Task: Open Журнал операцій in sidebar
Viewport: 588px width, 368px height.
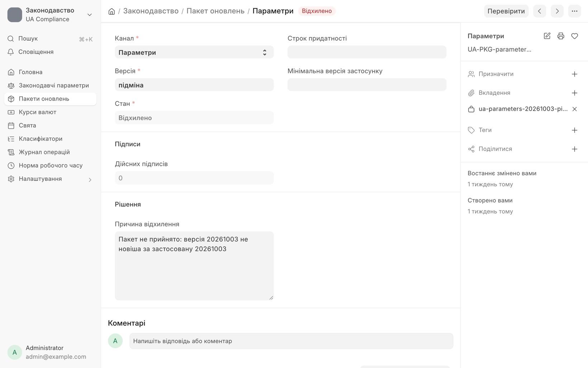Action: (50, 152)
